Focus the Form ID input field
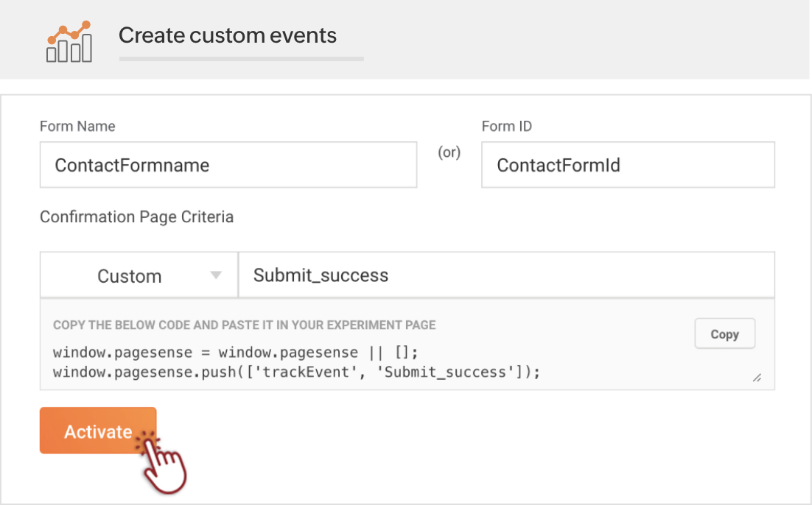The width and height of the screenshot is (812, 505). (x=627, y=165)
